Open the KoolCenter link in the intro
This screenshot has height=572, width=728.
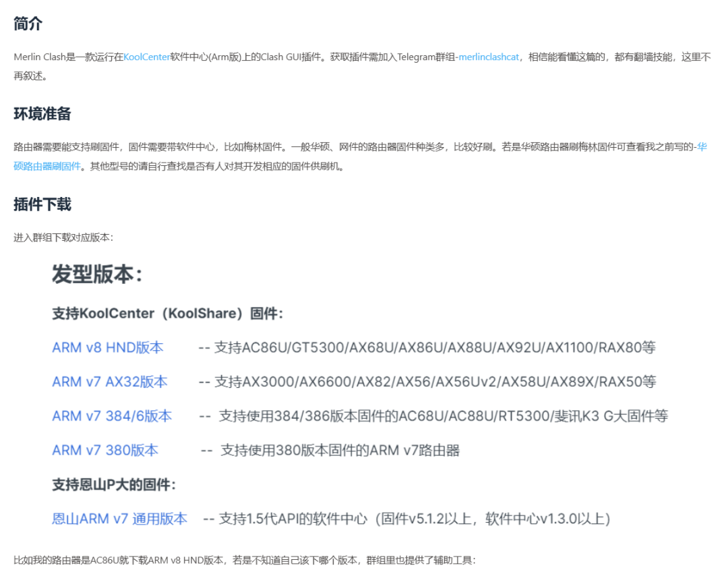point(147,57)
